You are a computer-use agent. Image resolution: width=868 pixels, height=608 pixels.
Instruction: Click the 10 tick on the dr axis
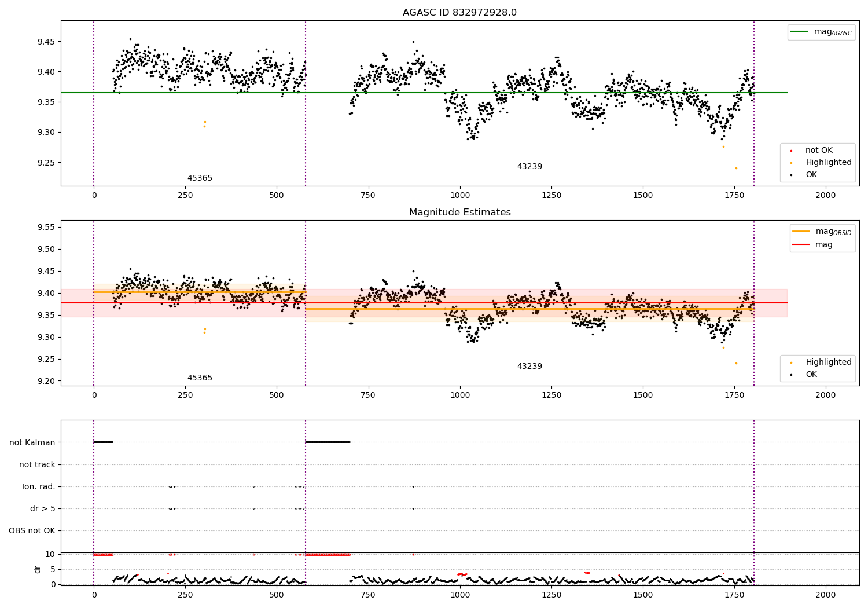point(50,554)
